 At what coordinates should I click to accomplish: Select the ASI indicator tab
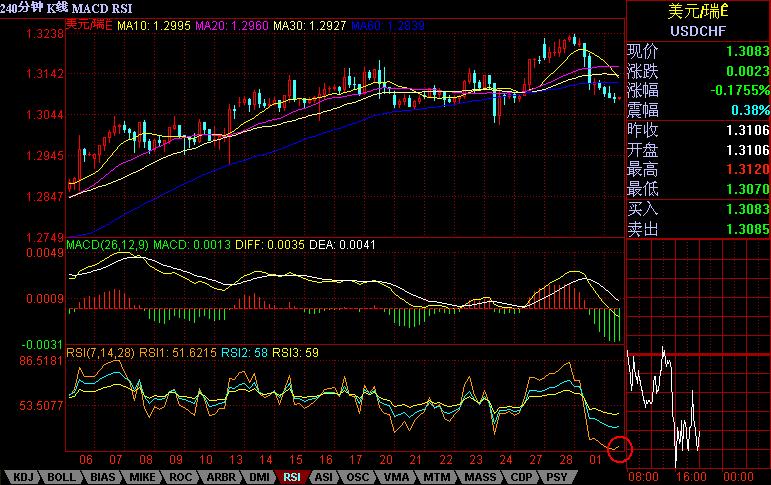[323, 477]
